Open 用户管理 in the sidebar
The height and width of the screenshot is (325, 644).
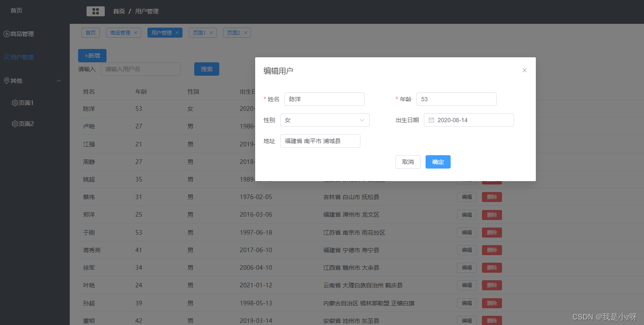click(x=35, y=57)
